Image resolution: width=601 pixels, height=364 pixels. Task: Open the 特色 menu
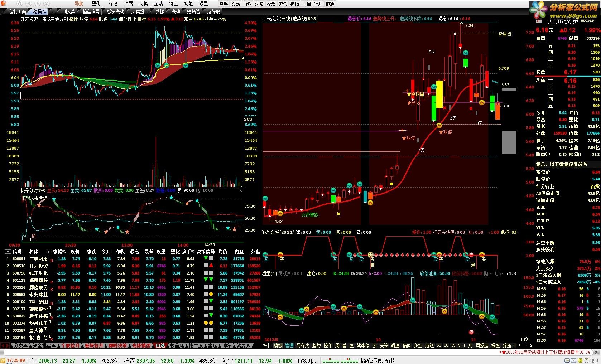(x=173, y=4)
